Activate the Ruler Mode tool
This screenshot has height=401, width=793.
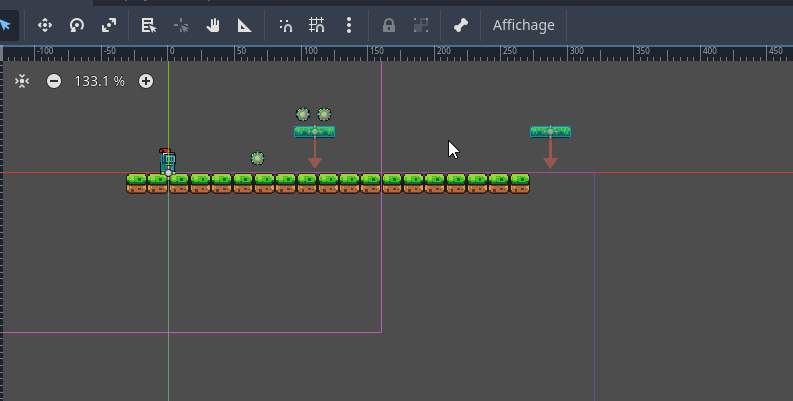pos(245,25)
